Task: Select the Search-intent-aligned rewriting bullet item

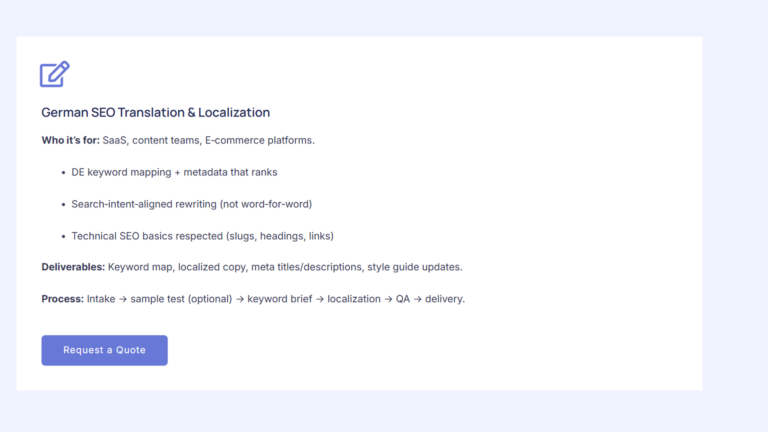Action: (x=191, y=204)
